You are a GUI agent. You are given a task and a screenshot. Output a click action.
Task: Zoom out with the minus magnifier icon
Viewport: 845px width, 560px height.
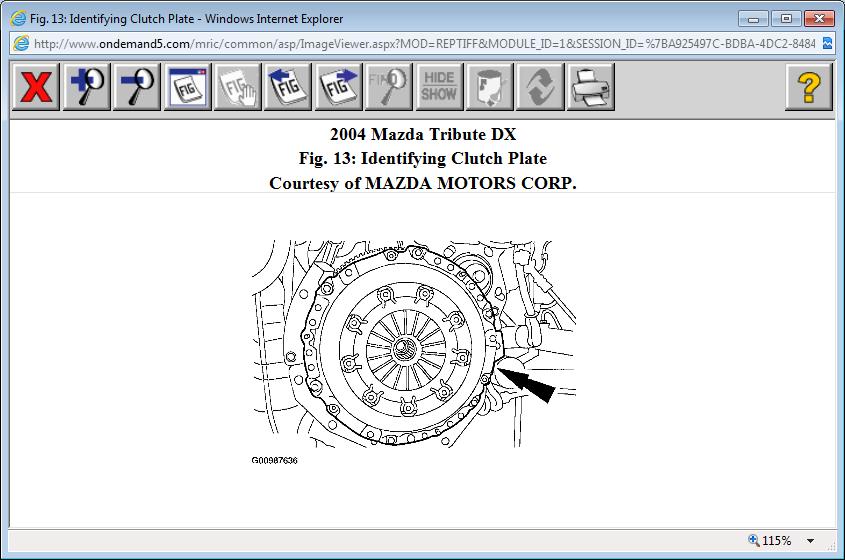[x=136, y=87]
